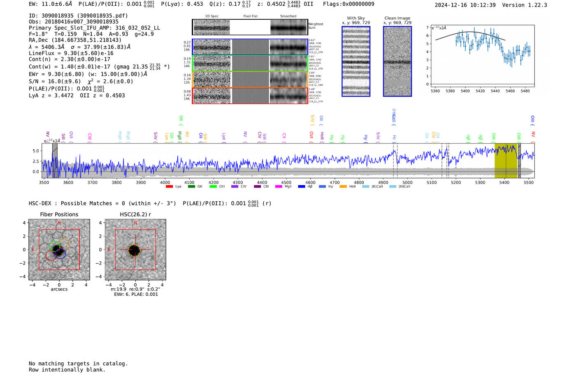
Task: Click the hatched gray region near 3550 Å
Action: [55, 161]
